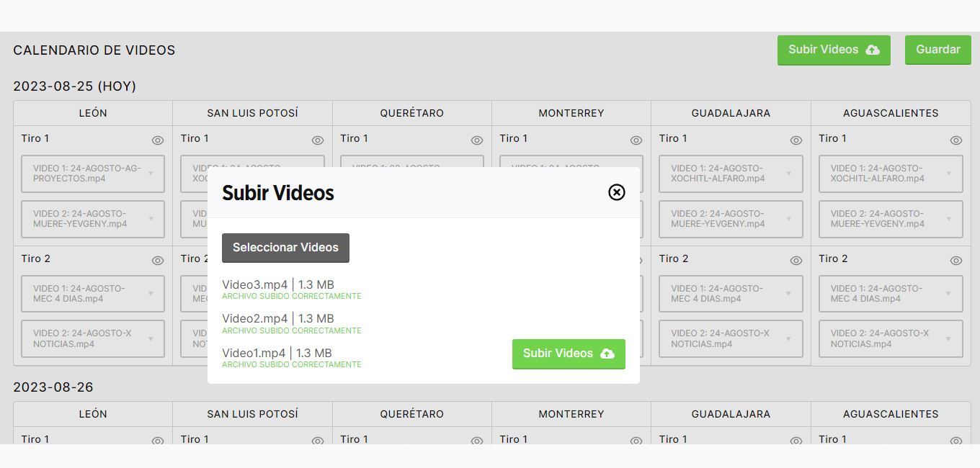This screenshot has height=468, width=980.
Task: Click Subir Videos button in page header
Action: point(834,50)
